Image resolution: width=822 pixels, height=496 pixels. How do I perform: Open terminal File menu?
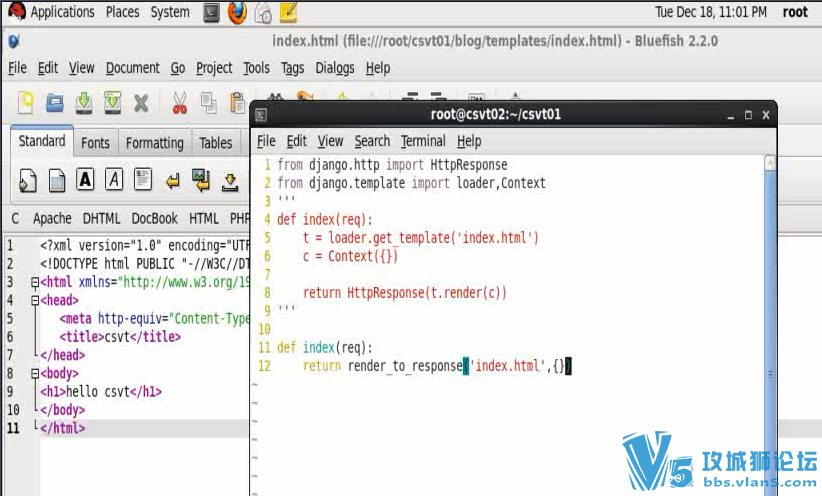(266, 141)
